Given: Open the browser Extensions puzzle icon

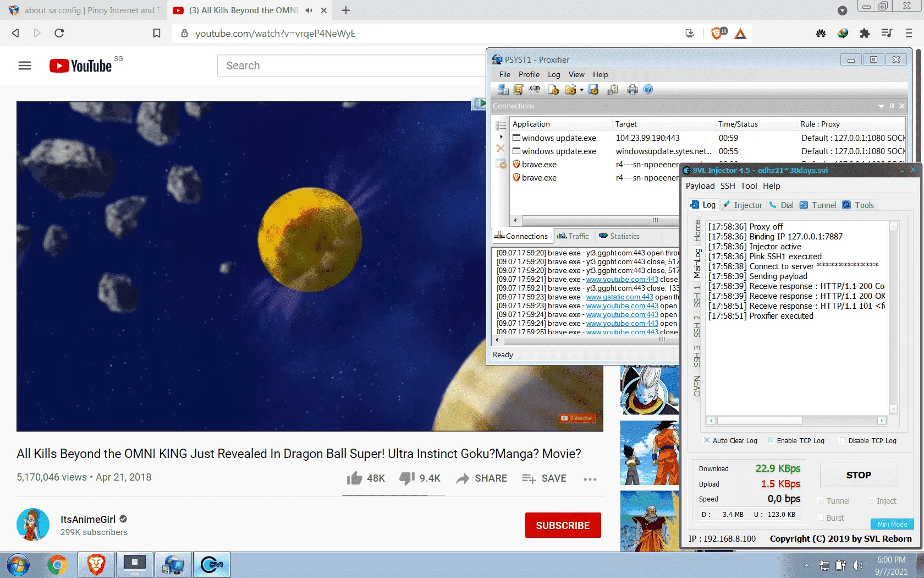Looking at the screenshot, I should (865, 34).
